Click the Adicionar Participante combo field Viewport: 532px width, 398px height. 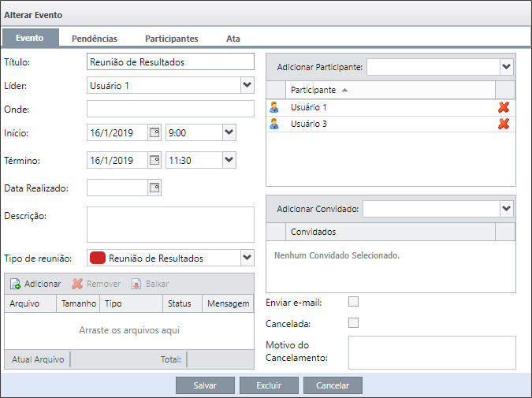point(433,67)
